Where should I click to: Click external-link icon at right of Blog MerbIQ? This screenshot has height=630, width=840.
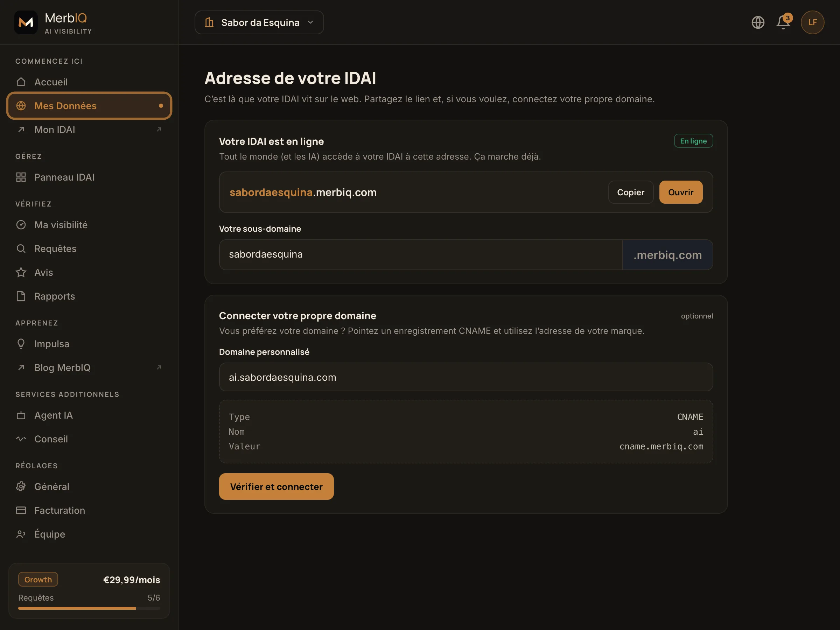point(159,367)
